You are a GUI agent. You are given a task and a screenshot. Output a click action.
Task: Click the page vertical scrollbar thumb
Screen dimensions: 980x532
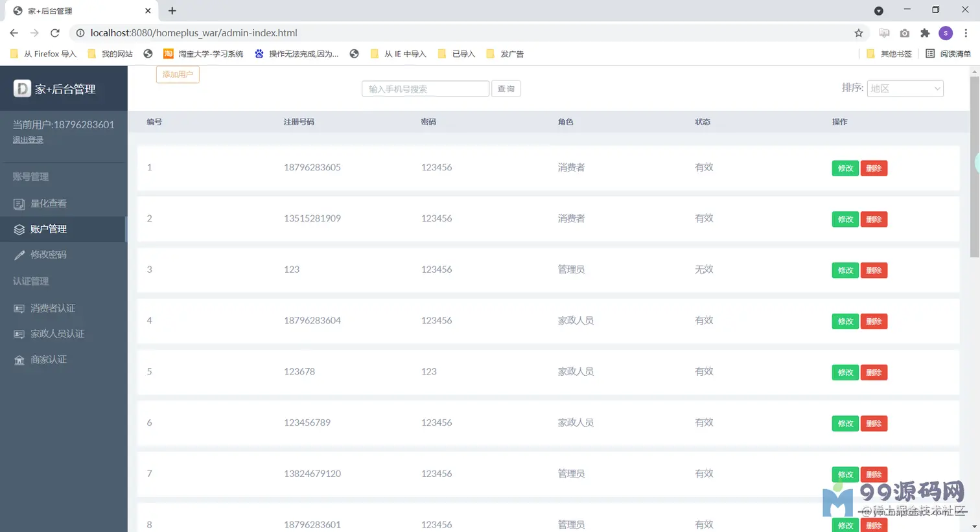tap(974, 167)
